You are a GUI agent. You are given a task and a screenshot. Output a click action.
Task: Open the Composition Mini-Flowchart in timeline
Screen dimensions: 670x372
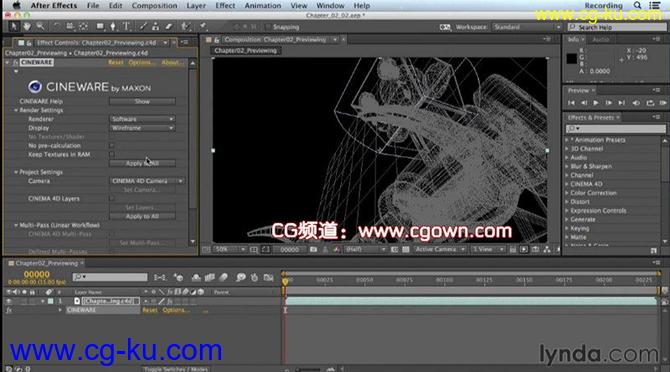coord(159,278)
